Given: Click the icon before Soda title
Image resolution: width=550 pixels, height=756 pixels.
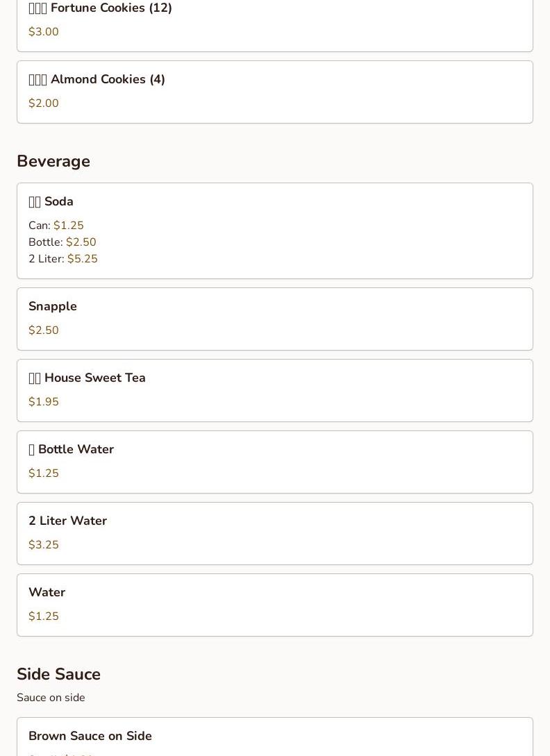Looking at the screenshot, I should pos(35,202).
